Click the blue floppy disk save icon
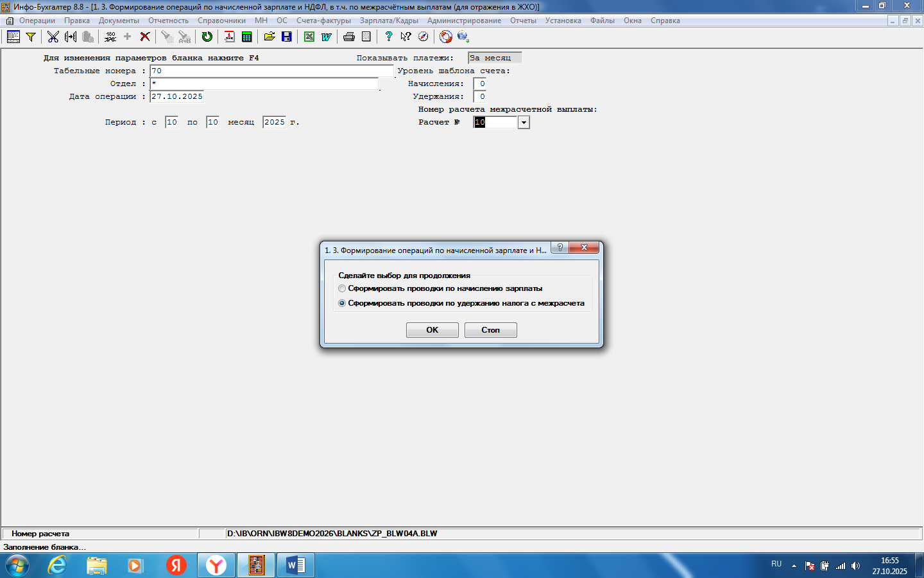924x578 pixels. click(x=287, y=37)
